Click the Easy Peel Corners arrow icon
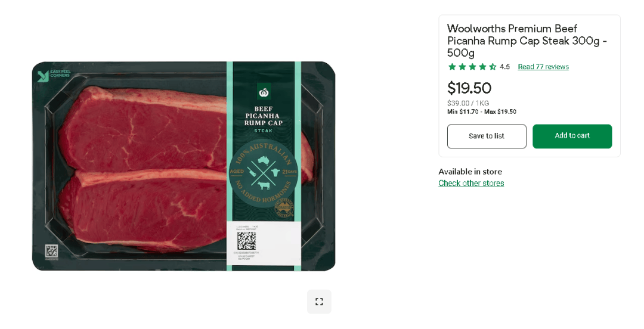This screenshot has height=329, width=644. pyautogui.click(x=43, y=76)
